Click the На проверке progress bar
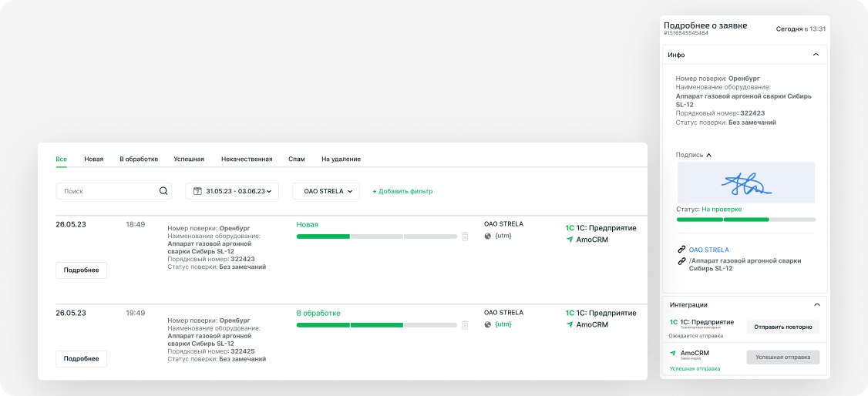868x396 pixels. click(x=745, y=220)
